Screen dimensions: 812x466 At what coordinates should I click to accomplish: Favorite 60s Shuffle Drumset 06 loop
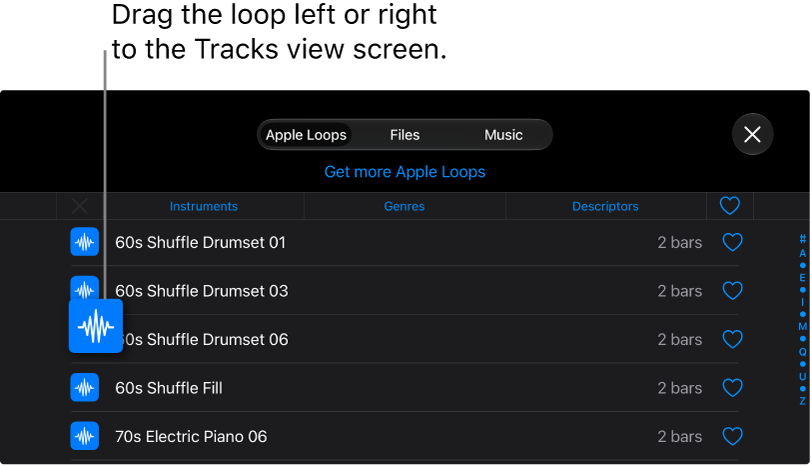click(732, 339)
